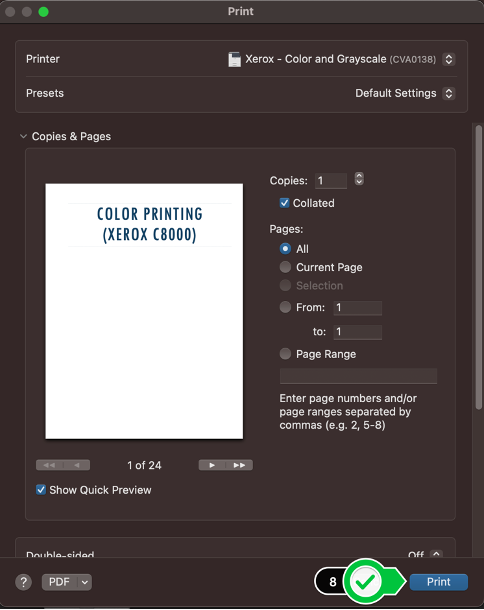Open the Printer selection popup
This screenshot has height=610, width=484.
point(449,59)
